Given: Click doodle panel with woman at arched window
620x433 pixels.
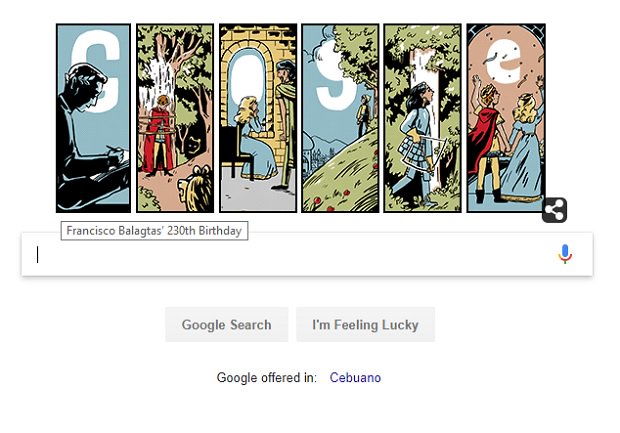Looking at the screenshot, I should 258,118.
